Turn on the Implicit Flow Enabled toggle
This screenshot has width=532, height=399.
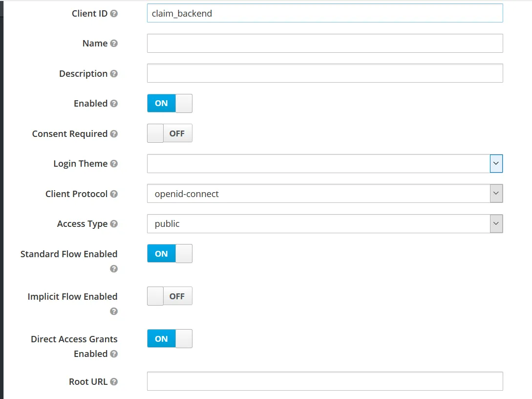click(170, 296)
